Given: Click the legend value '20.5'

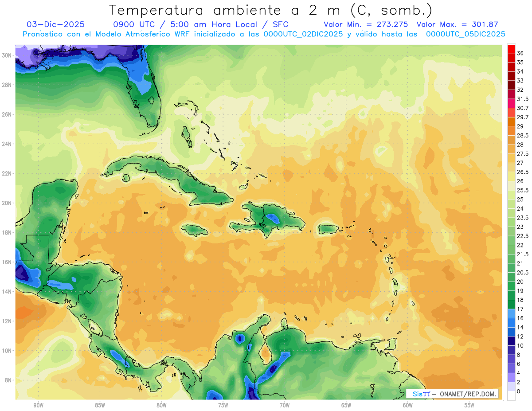Looking at the screenshot, I should (x=523, y=272).
